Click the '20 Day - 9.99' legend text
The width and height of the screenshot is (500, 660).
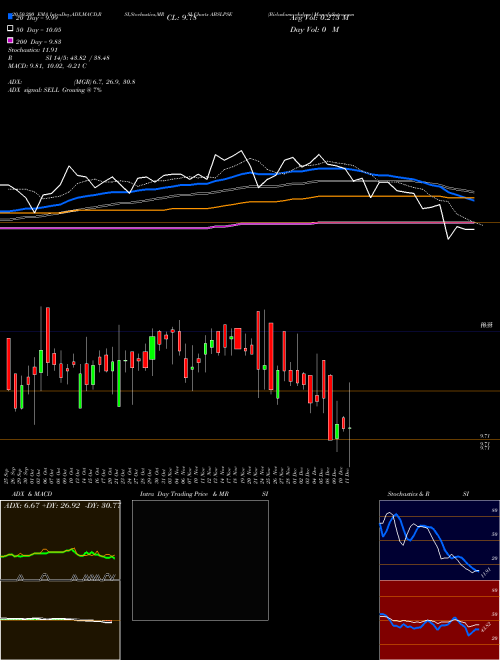38,18
